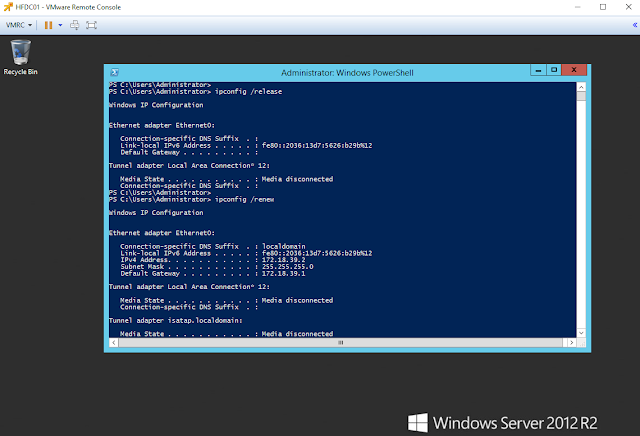Click the double chevron at the toolbar's right end
Screen dimensions: 640x436
coord(635,25)
